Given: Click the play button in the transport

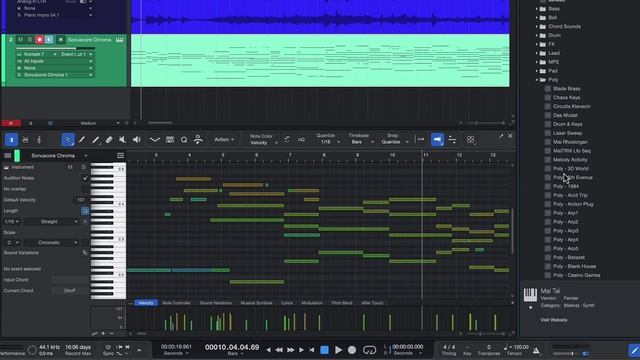Looking at the screenshot, I should 338,350.
